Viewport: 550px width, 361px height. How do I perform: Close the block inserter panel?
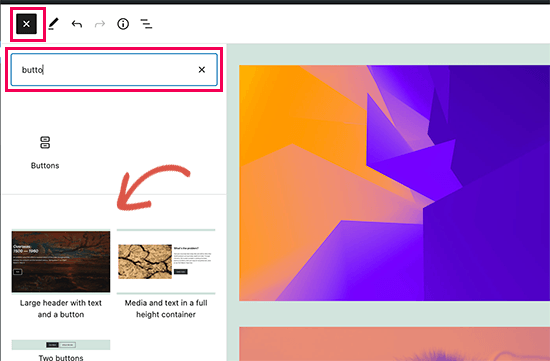pyautogui.click(x=26, y=24)
